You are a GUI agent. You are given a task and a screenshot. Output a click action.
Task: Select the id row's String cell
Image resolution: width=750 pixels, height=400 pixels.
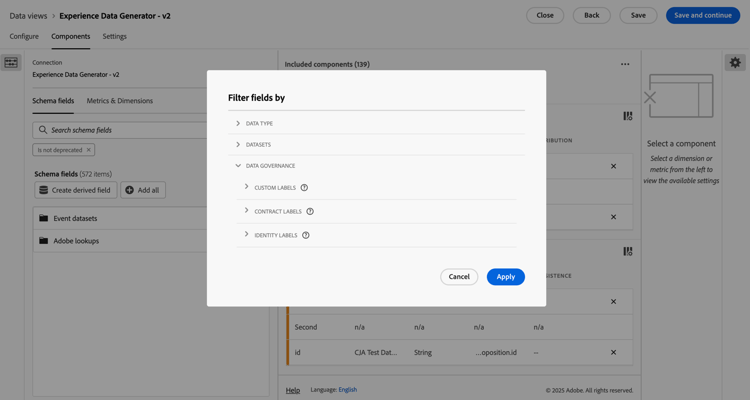pyautogui.click(x=423, y=353)
